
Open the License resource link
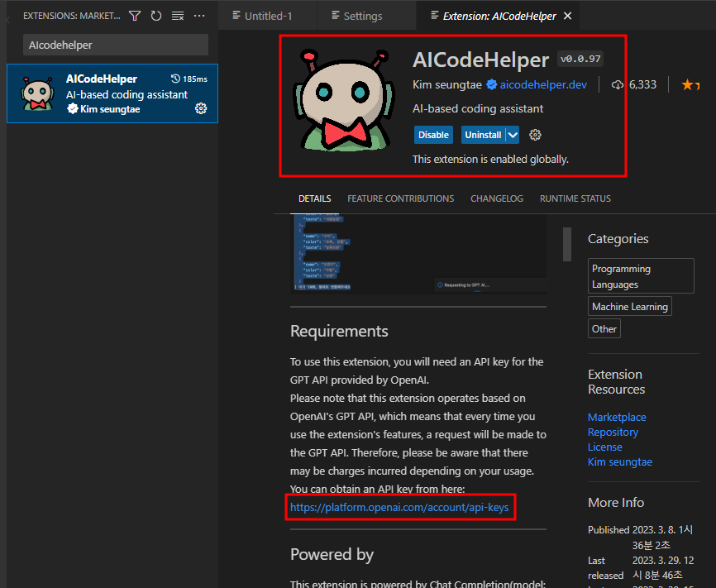click(604, 447)
